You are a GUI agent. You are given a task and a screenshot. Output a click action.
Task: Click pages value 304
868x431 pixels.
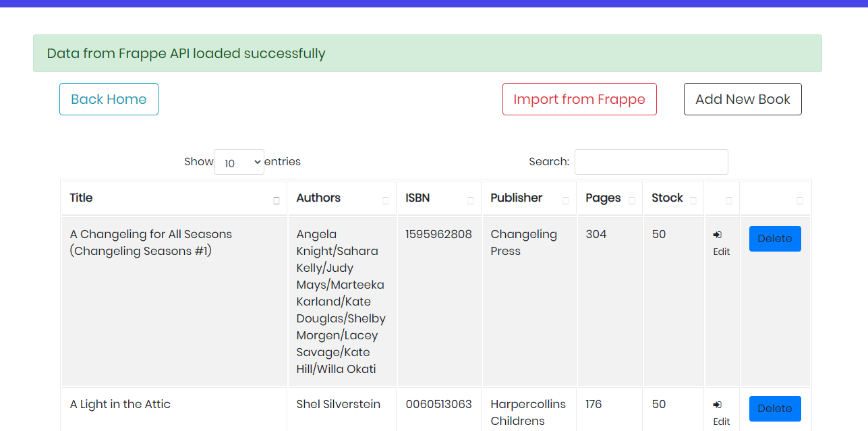pos(596,234)
